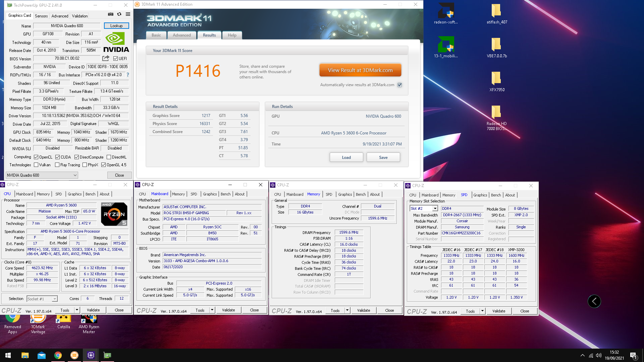Click the circular back arrow on the desktop

coord(594,301)
